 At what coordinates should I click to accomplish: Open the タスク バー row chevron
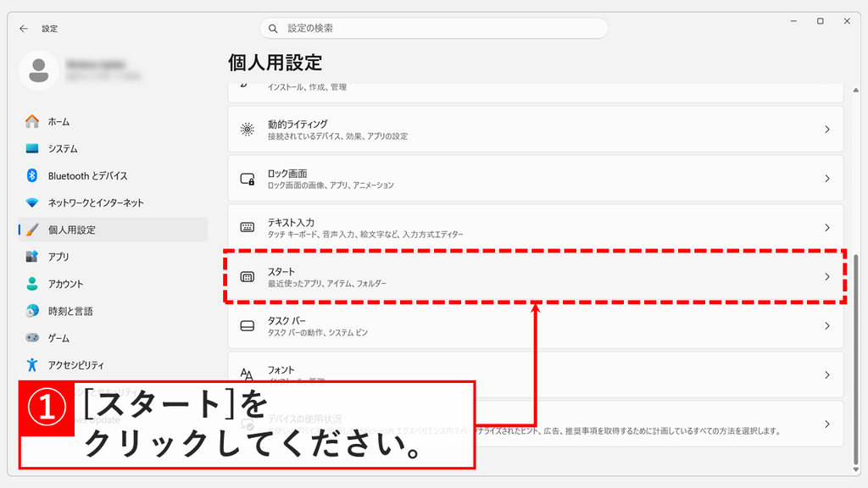[x=827, y=326]
